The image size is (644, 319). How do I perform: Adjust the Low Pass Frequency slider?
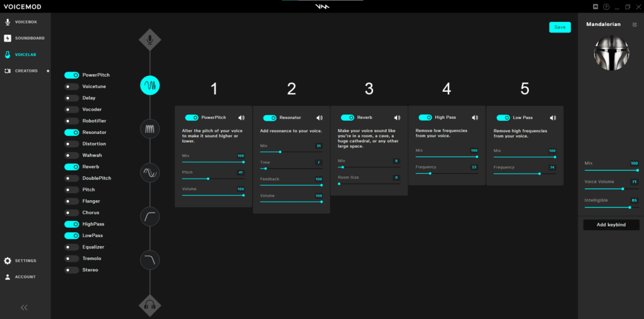pyautogui.click(x=525, y=174)
